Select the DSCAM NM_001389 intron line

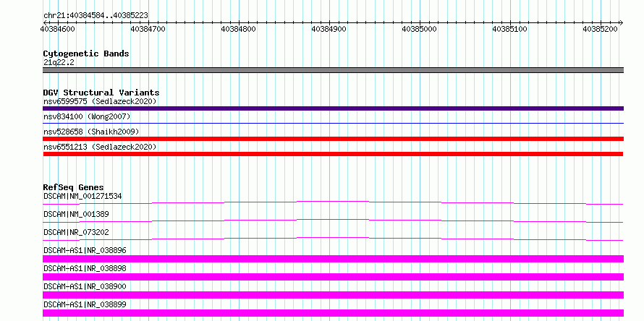click(333, 221)
